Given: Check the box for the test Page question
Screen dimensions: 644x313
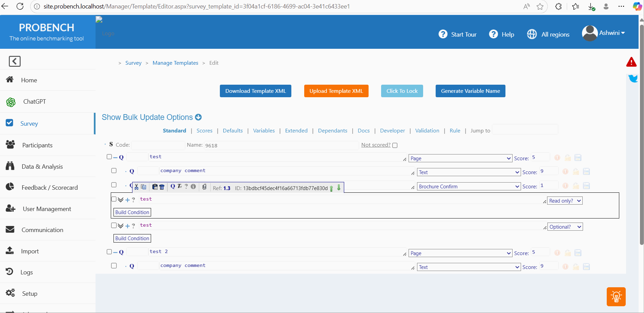Looking at the screenshot, I should (x=109, y=156).
